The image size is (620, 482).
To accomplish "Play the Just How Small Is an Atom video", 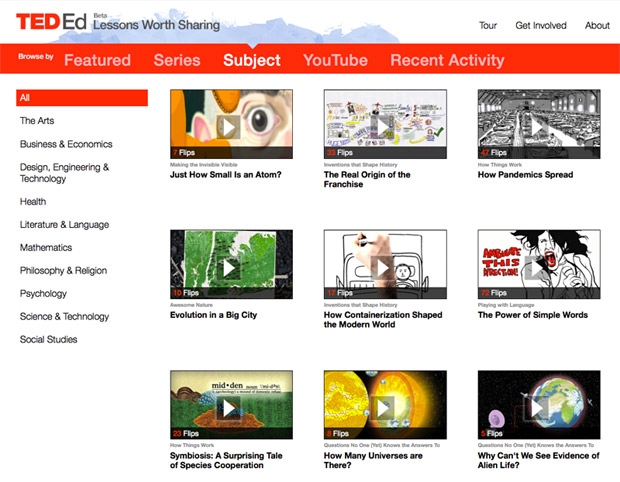I will point(229,127).
